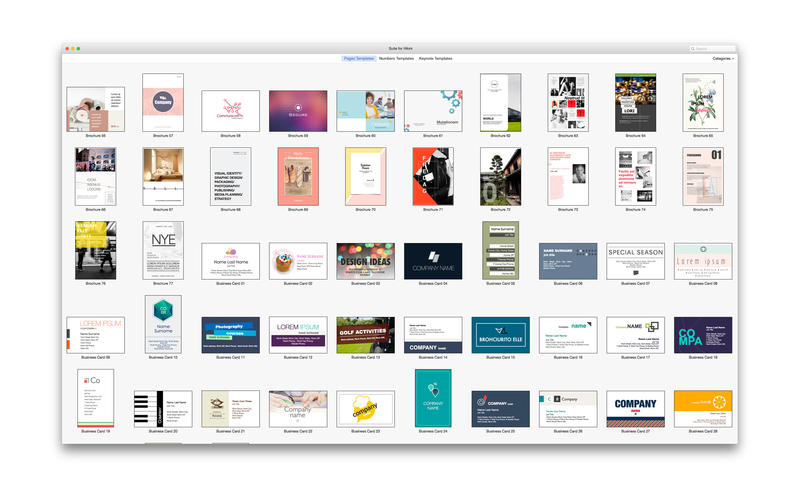Select the Brochure 70 template
The image size is (800, 500).
point(365,177)
